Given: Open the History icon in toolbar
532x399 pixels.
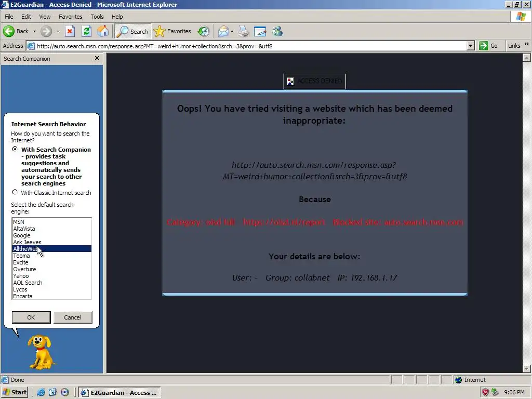Looking at the screenshot, I should [x=204, y=31].
